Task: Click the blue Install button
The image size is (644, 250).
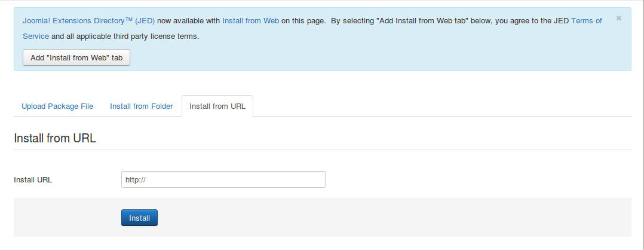Action: click(139, 218)
